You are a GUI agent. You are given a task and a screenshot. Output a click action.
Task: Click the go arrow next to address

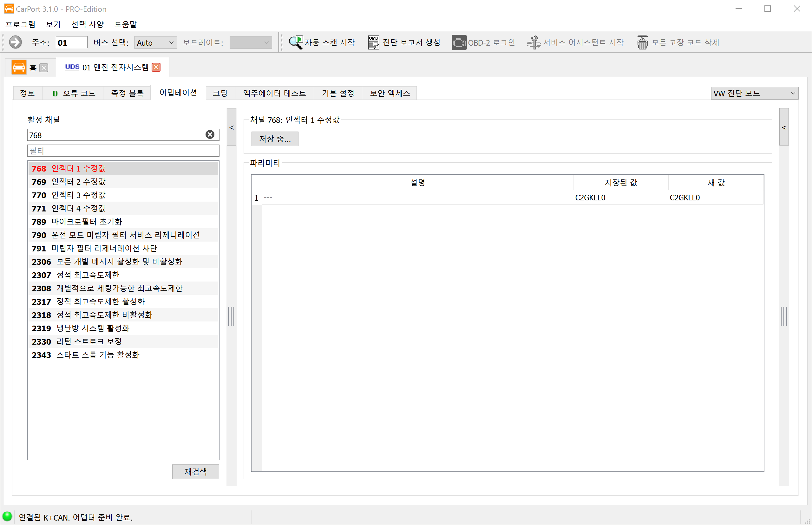(x=15, y=42)
